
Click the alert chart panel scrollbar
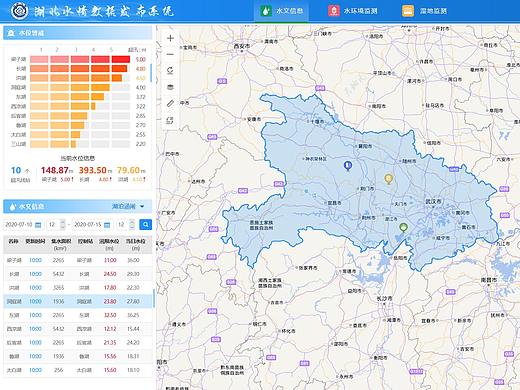(x=151, y=73)
